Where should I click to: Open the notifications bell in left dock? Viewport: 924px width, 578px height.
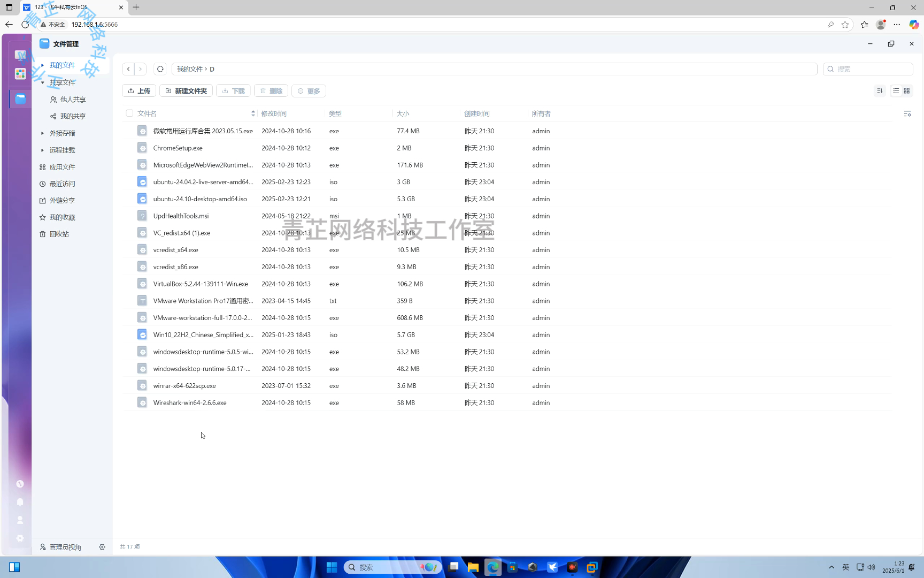point(20,502)
